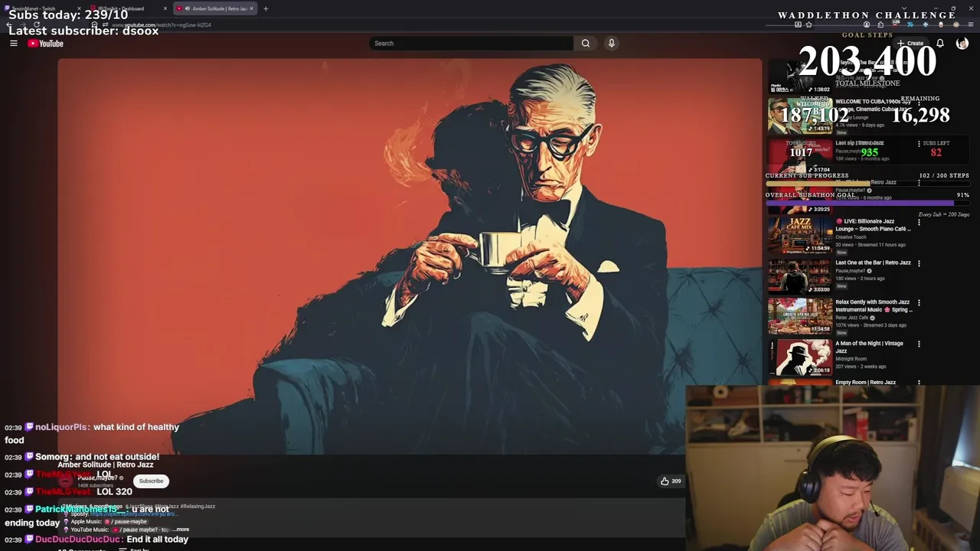The image size is (980, 551).
Task: Click the Create button
Action: tap(911, 44)
